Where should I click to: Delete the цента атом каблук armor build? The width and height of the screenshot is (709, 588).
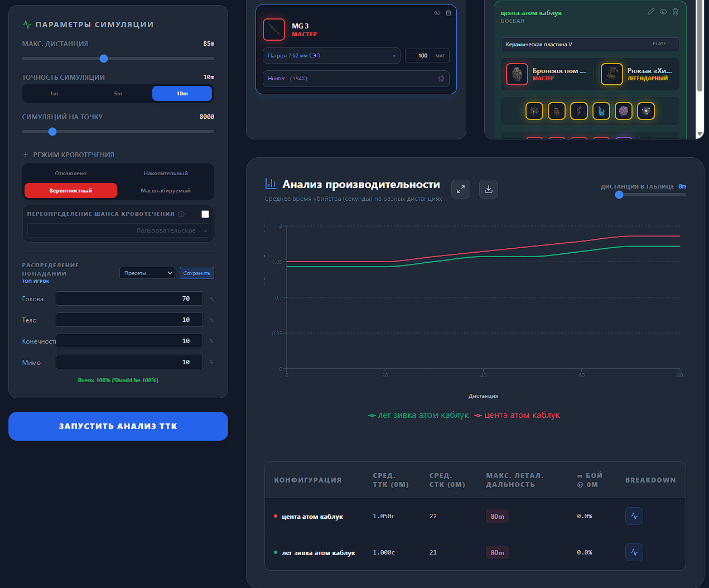676,12
